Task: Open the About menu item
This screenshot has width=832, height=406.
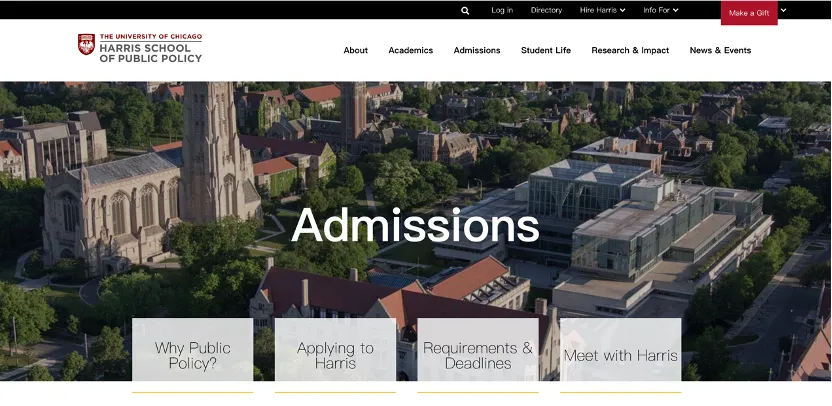Action: click(x=356, y=50)
